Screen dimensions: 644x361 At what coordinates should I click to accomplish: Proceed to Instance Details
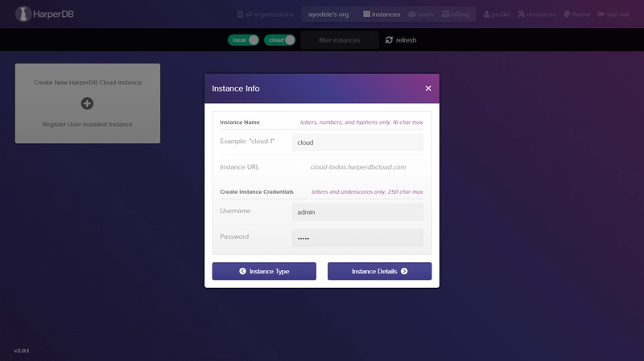pyautogui.click(x=379, y=271)
